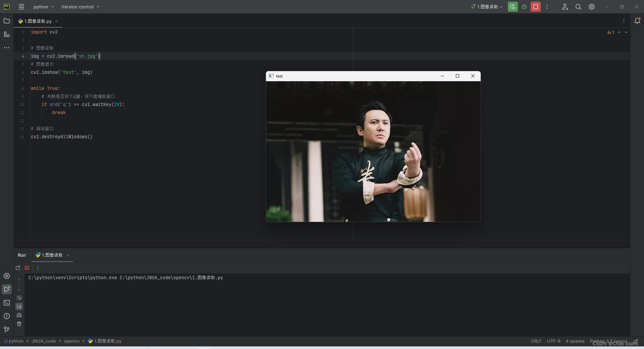The image size is (644, 349).
Task: Select the 1.图像读取.py editor tab
Action: [x=38, y=21]
